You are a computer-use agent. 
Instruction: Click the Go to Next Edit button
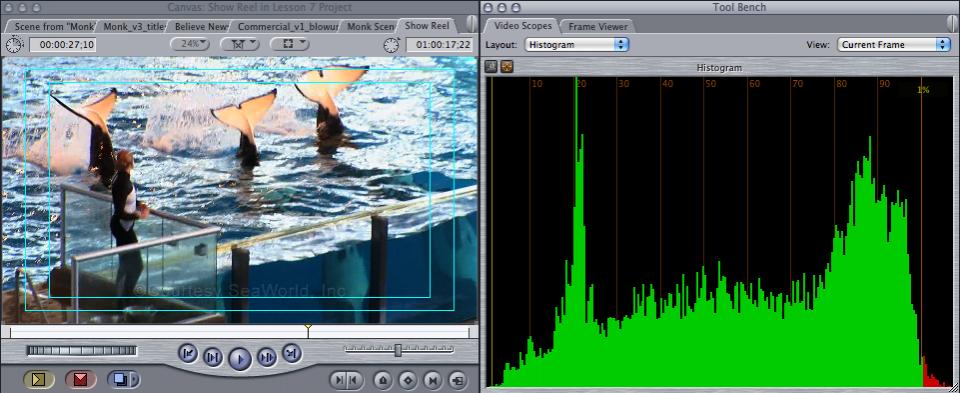(291, 353)
